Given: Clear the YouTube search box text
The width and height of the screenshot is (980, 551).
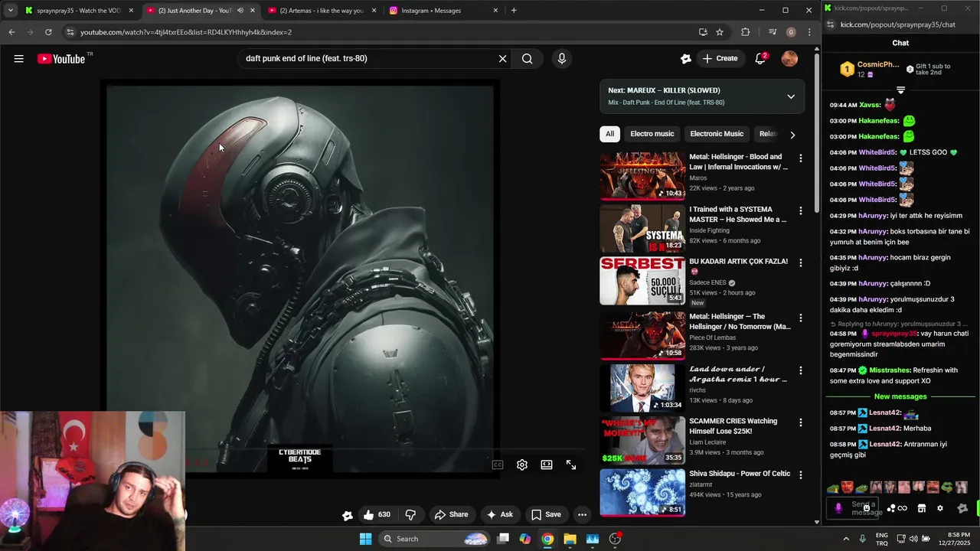Looking at the screenshot, I should click(502, 59).
